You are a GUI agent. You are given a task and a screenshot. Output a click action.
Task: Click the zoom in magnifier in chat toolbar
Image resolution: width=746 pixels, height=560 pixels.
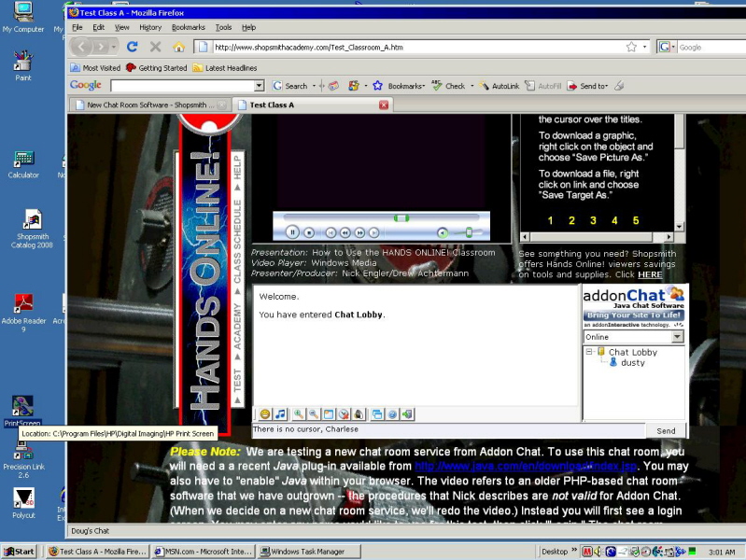point(298,414)
